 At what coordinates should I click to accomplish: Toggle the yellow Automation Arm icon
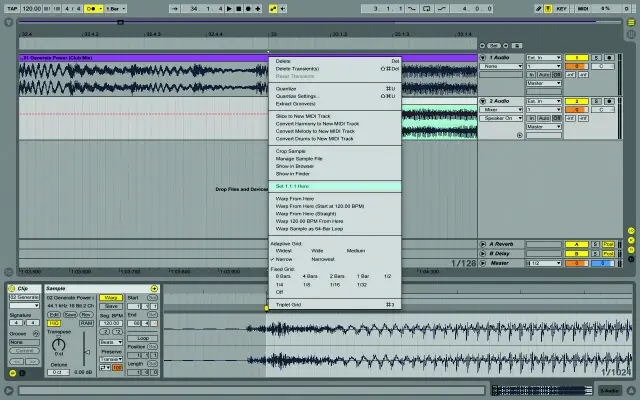[273, 9]
